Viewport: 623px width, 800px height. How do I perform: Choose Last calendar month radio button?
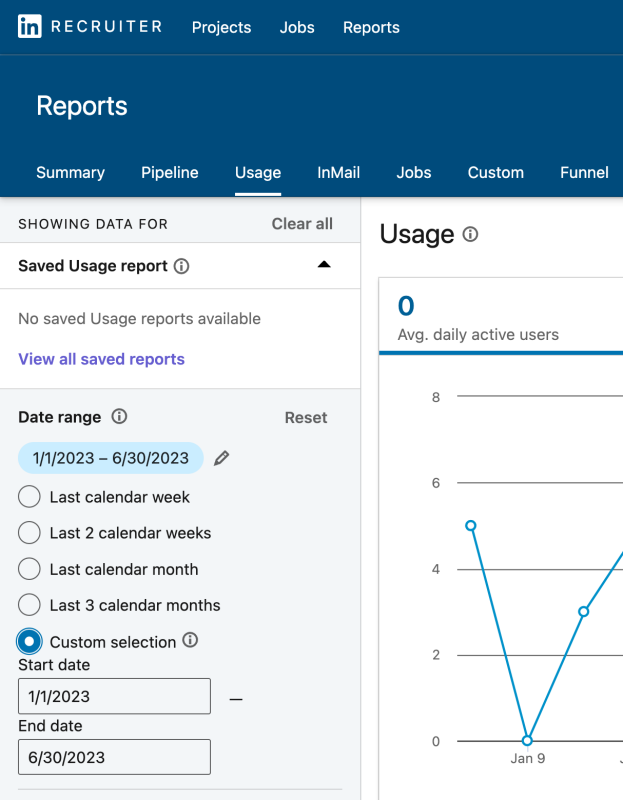pos(29,569)
